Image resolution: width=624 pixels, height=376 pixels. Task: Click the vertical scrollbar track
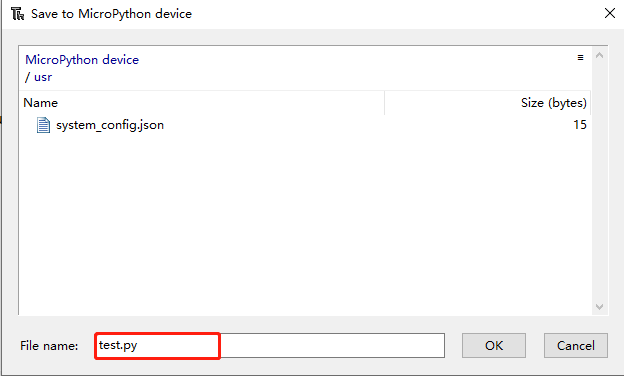[x=599, y=181]
